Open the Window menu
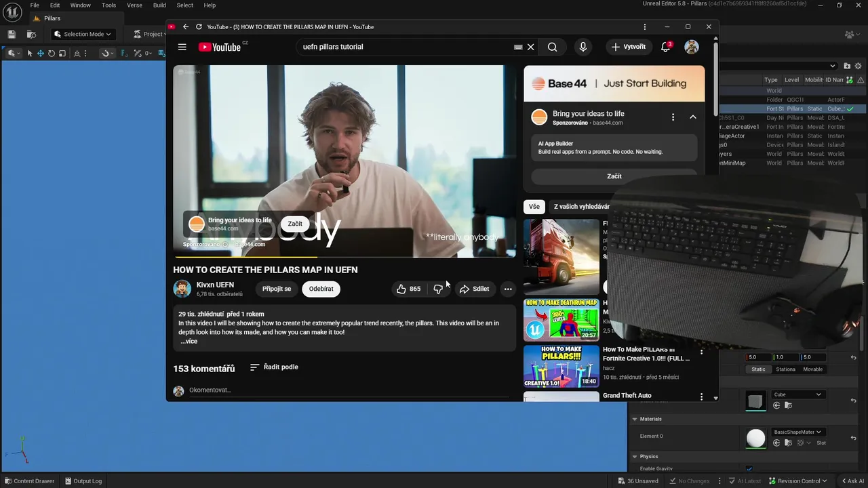Viewport: 868px width, 488px height. click(x=80, y=5)
